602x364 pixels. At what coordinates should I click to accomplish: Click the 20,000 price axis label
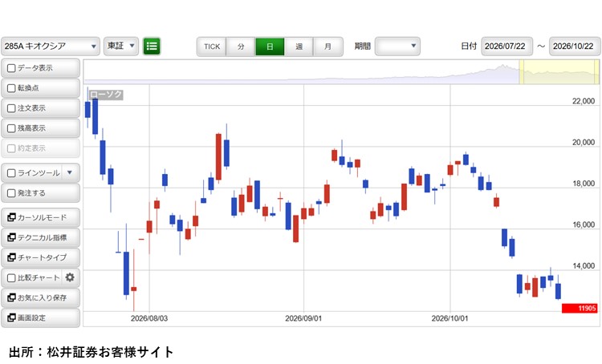584,142
